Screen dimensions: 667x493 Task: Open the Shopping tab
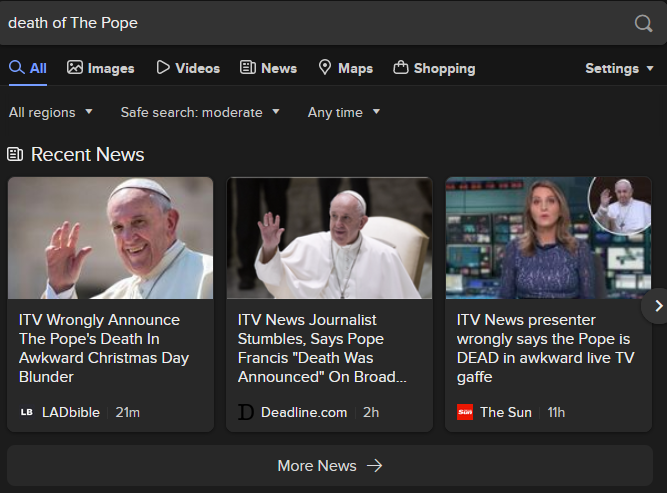(x=434, y=68)
